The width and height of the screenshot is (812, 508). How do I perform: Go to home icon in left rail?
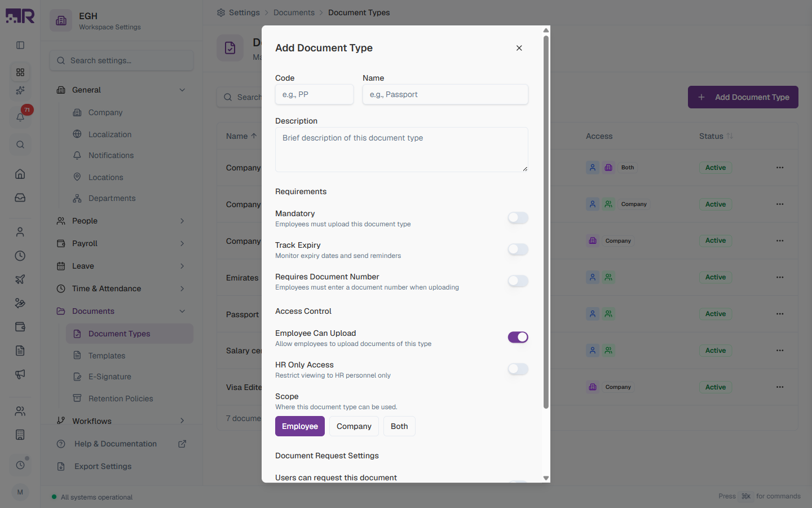[20, 174]
